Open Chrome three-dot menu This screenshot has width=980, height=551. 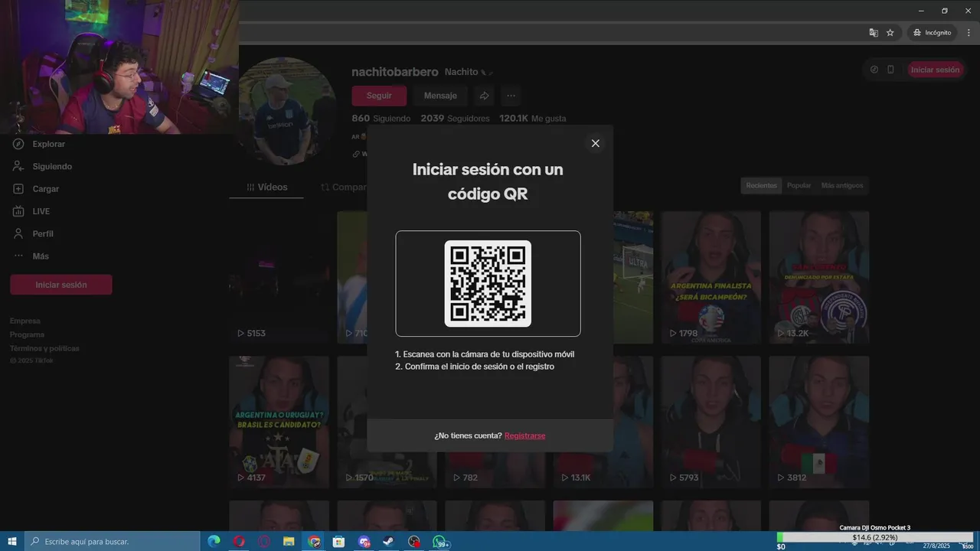click(x=969, y=33)
